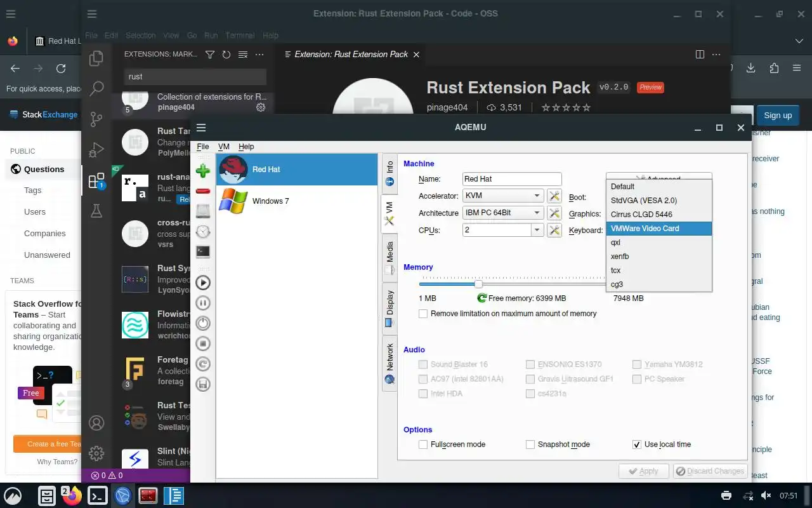Switch to the Network tab in AQEMU

(x=390, y=364)
